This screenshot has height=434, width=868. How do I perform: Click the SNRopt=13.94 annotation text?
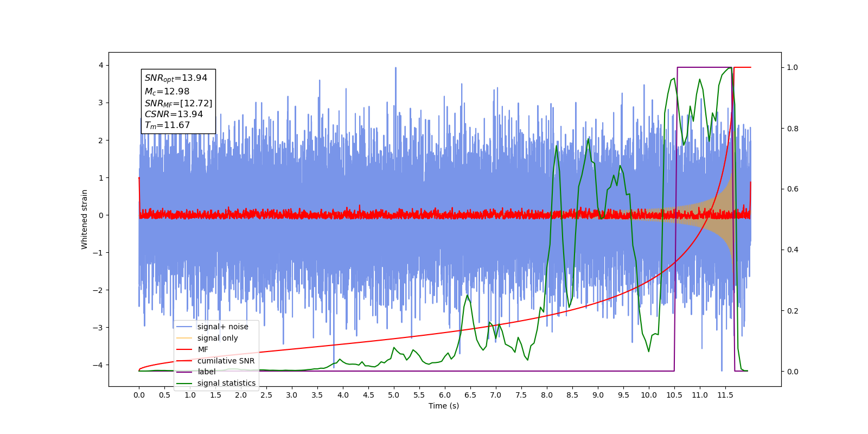click(176, 78)
